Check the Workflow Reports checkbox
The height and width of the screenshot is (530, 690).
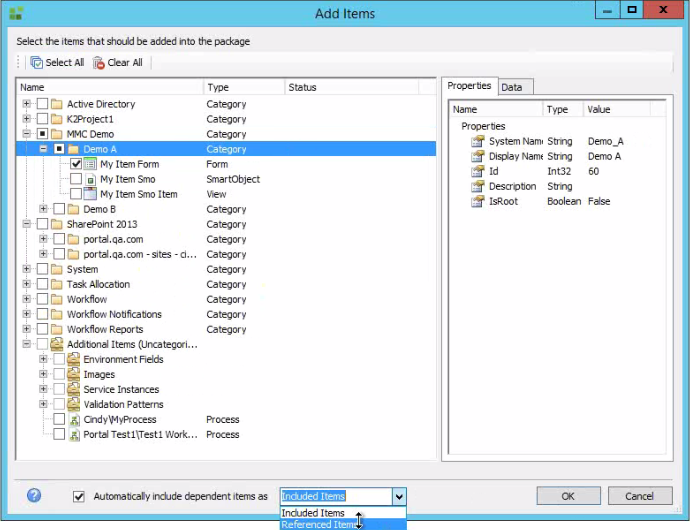42,329
